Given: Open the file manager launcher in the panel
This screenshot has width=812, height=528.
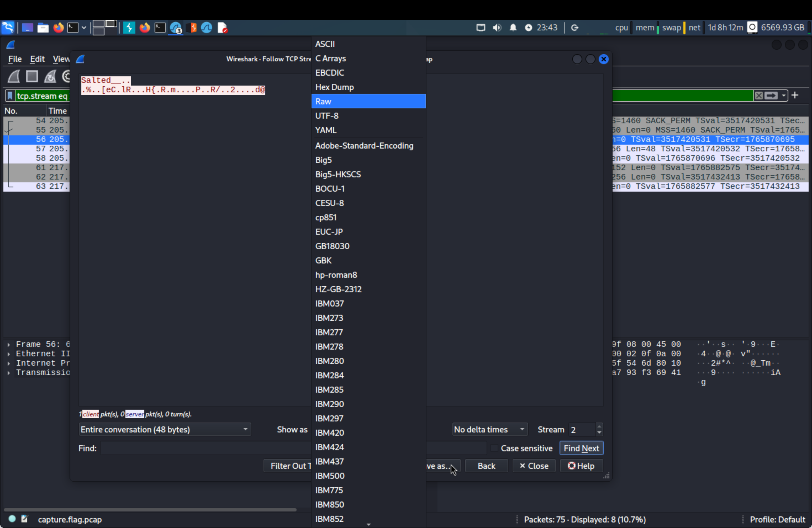Looking at the screenshot, I should pos(43,28).
